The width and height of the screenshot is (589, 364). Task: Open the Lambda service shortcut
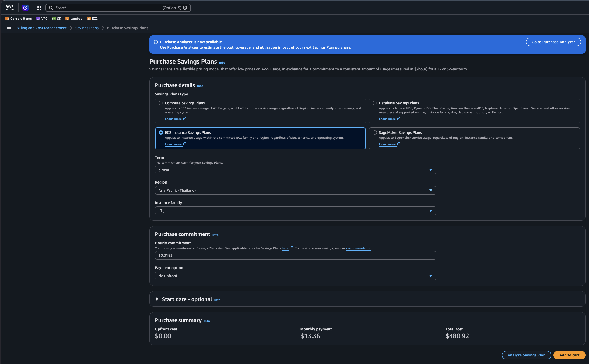point(74,19)
